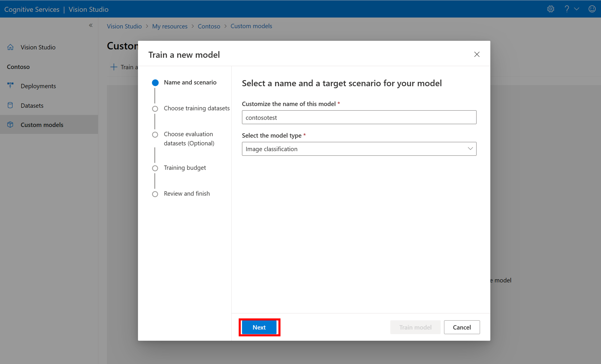The height and width of the screenshot is (364, 601).
Task: Click the Next button to proceed
Action: pos(258,327)
